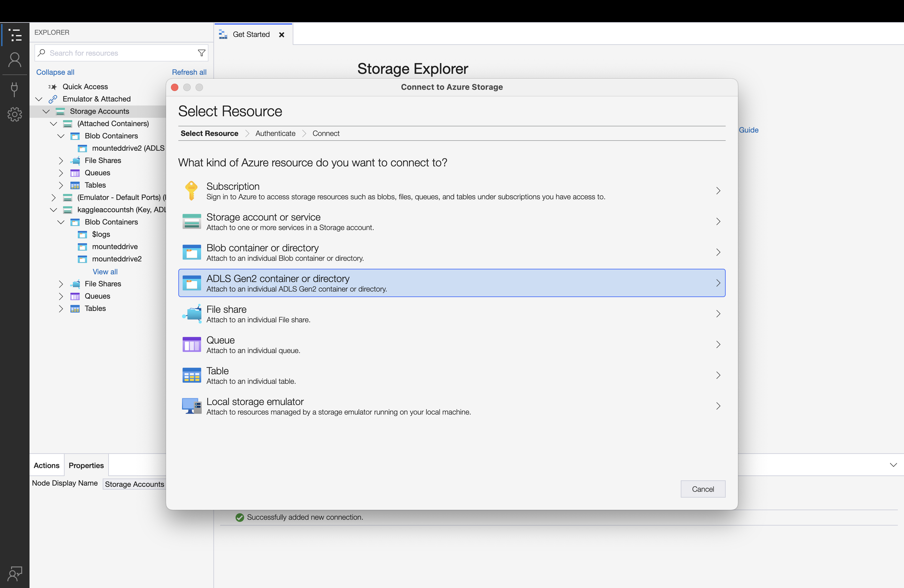Switch to the Actions tab
This screenshot has height=588, width=904.
pos(46,465)
